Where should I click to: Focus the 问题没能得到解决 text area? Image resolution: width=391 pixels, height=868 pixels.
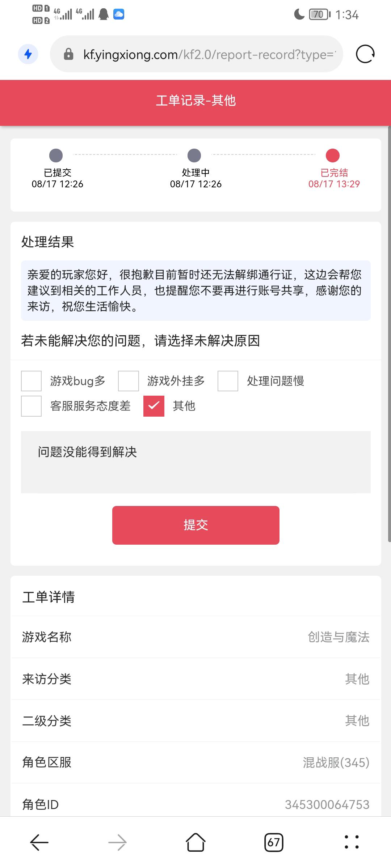[196, 462]
